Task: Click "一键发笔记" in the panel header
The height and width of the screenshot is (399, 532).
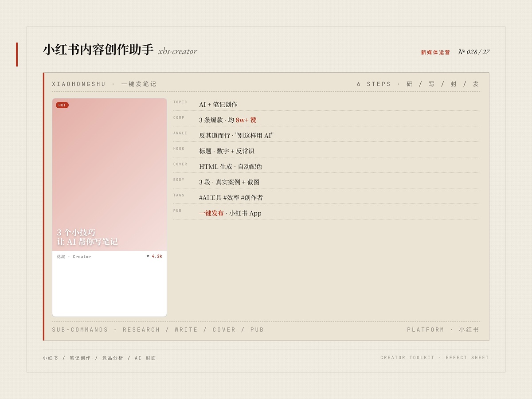Action: (139, 84)
